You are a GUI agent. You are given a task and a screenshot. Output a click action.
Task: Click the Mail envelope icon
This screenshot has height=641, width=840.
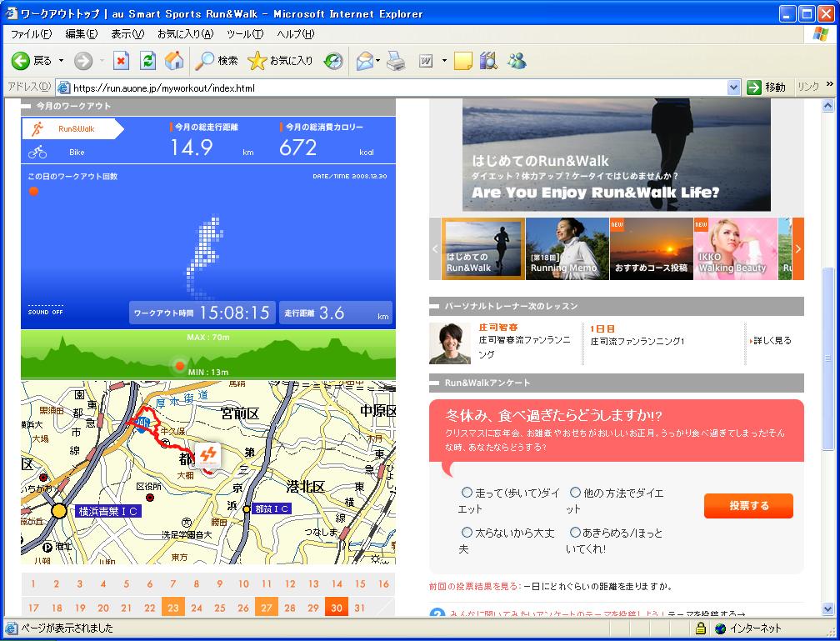pyautogui.click(x=365, y=61)
